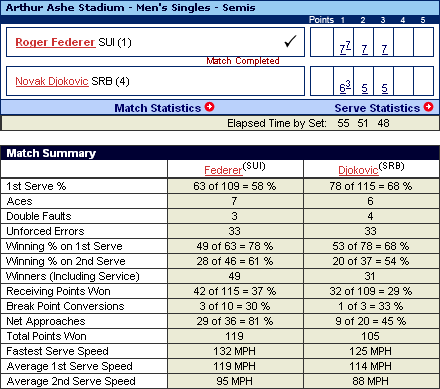This screenshot has height=389, width=440.
Task: Click the Receiving Points Won label
Action: coord(58,291)
